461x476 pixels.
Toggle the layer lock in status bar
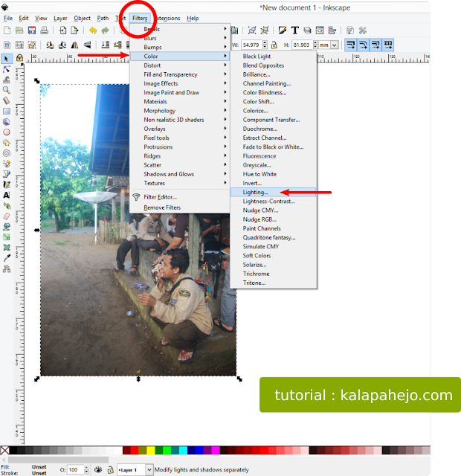tap(111, 469)
